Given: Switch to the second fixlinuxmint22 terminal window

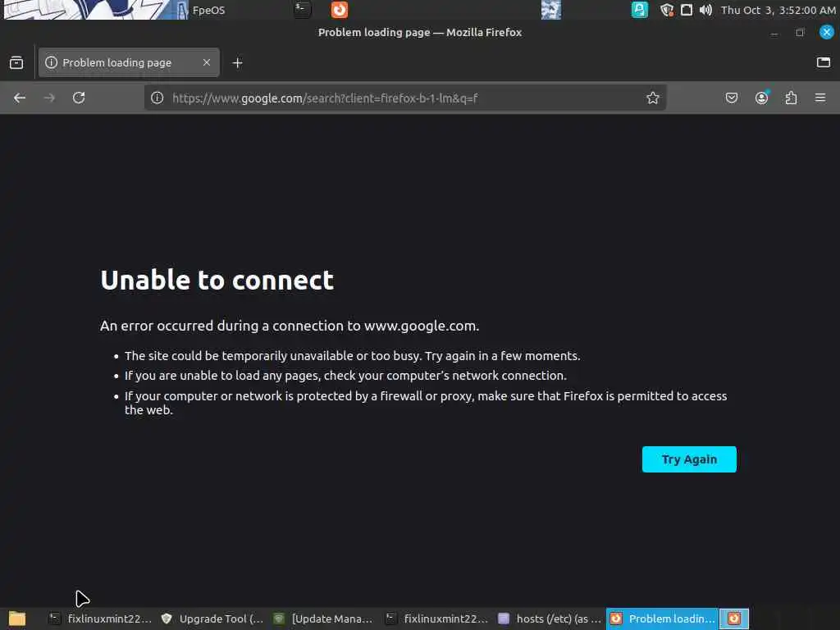Looking at the screenshot, I should [436, 619].
